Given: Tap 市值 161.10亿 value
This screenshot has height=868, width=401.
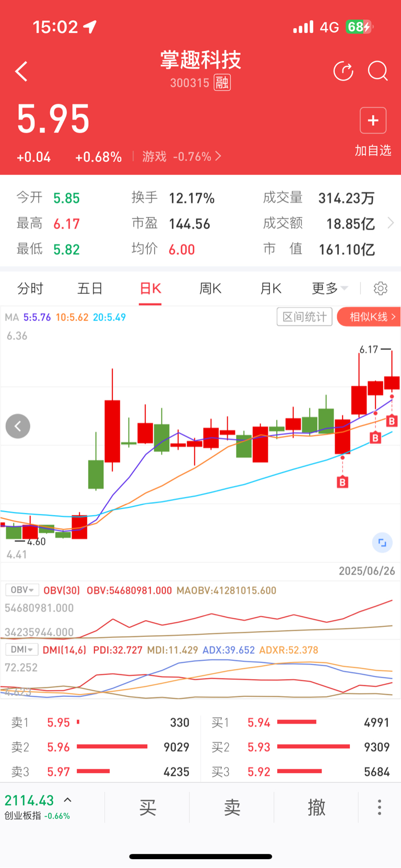Looking at the screenshot, I should pos(347,249).
